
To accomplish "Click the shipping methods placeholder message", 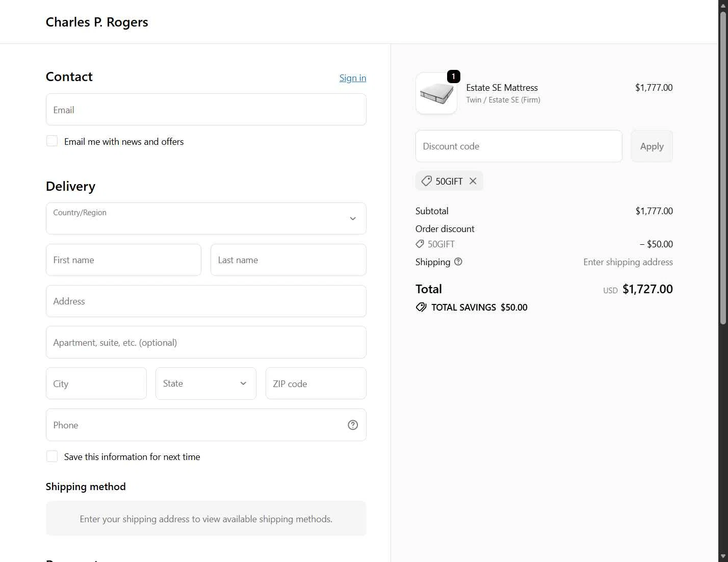I will tap(206, 519).
